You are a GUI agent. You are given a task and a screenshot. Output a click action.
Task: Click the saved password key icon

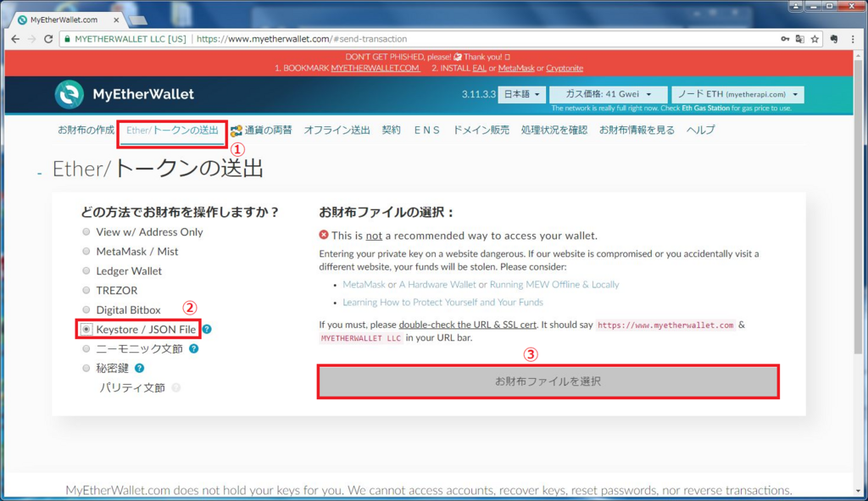785,39
